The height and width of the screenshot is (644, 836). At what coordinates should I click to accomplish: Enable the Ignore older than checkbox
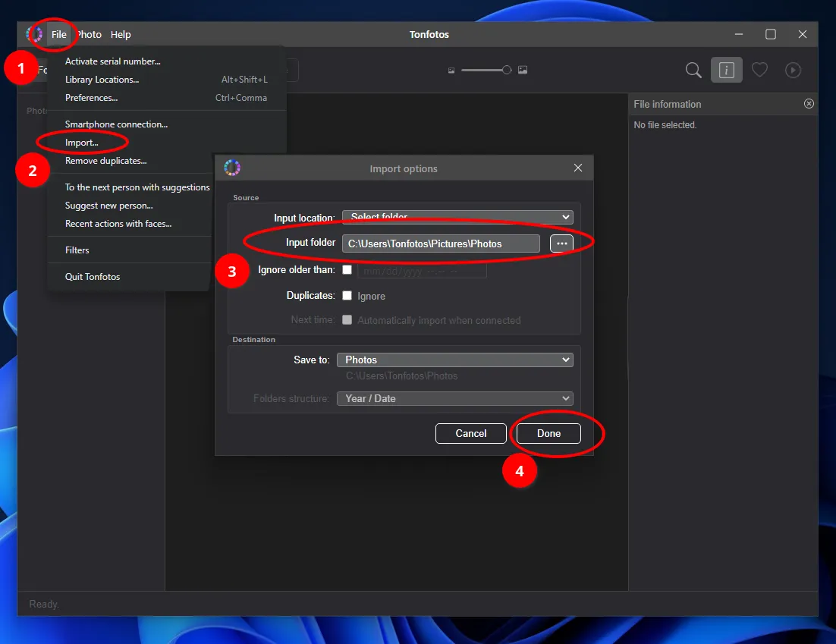point(347,270)
